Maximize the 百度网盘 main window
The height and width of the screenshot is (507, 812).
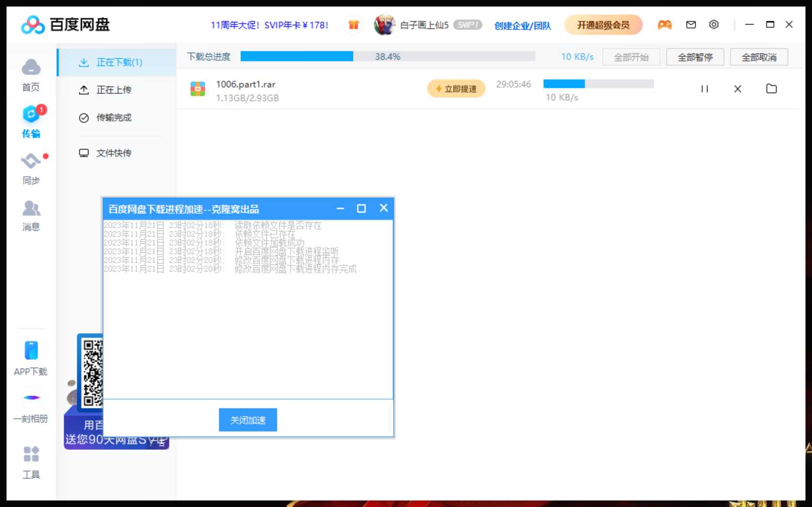(770, 24)
